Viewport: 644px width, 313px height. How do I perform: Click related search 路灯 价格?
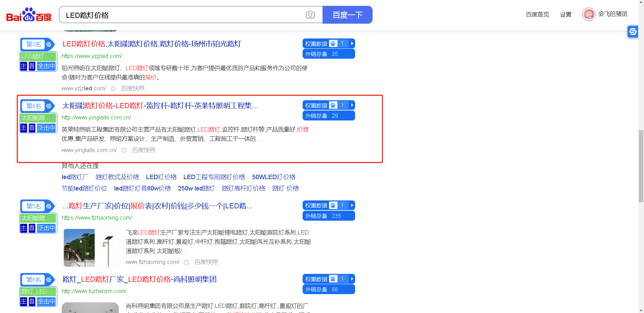coord(285,188)
